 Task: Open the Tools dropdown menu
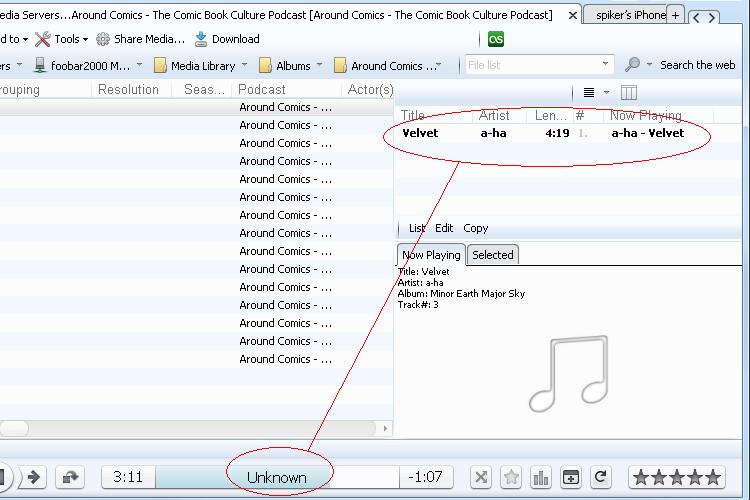60,39
